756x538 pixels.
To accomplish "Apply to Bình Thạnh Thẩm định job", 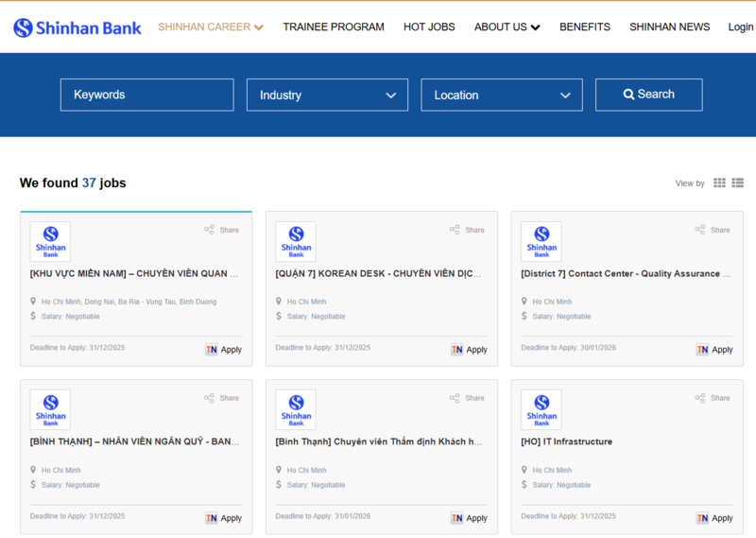I will coord(469,518).
